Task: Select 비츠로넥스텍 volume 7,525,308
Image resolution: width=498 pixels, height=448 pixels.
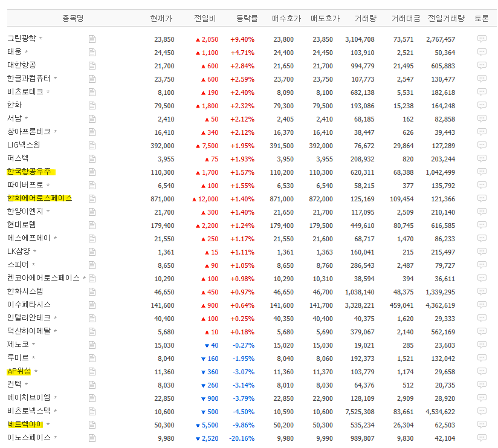Action: pyautogui.click(x=360, y=412)
